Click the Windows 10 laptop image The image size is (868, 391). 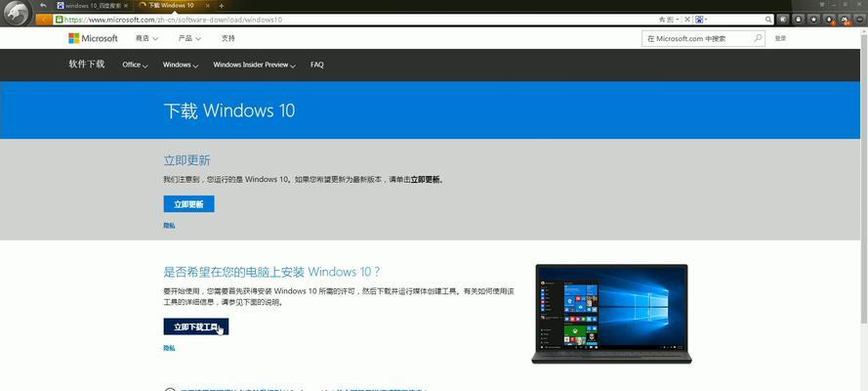pos(611,314)
